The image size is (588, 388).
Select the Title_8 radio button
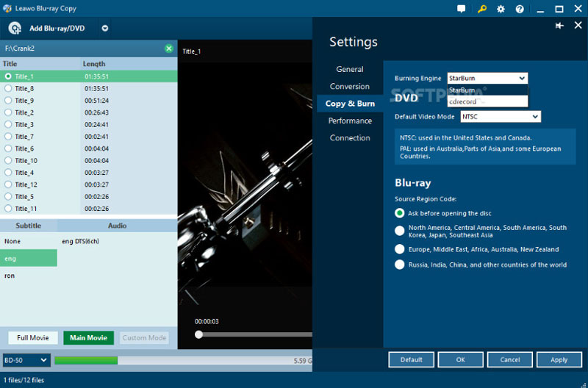point(8,88)
